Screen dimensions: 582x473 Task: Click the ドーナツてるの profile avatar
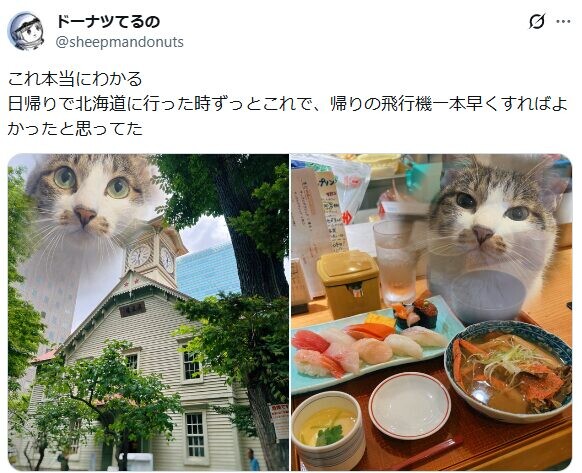pyautogui.click(x=26, y=31)
